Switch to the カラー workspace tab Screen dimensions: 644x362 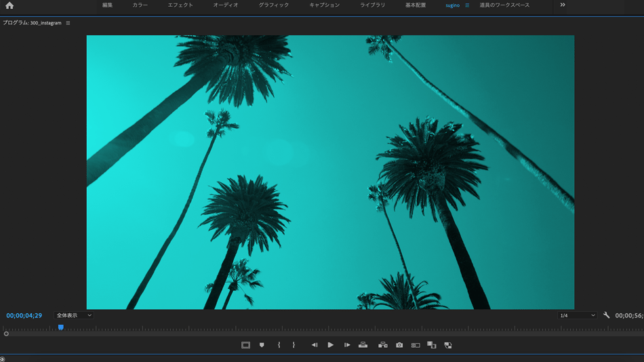[x=140, y=5]
